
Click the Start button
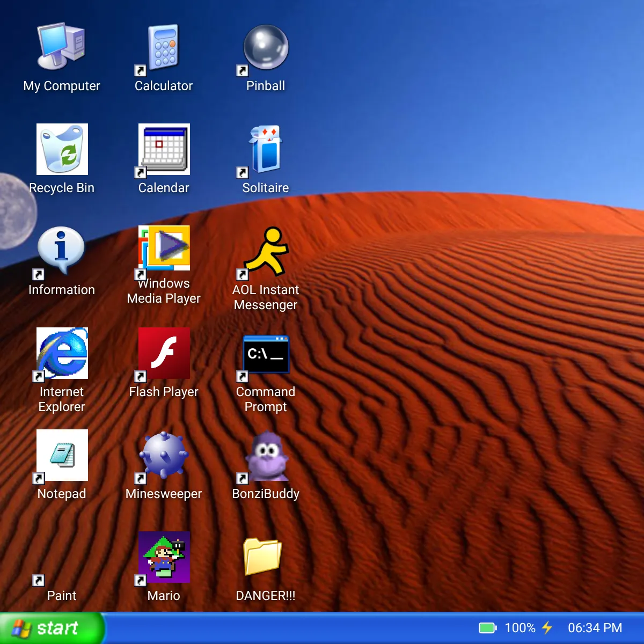click(52, 628)
